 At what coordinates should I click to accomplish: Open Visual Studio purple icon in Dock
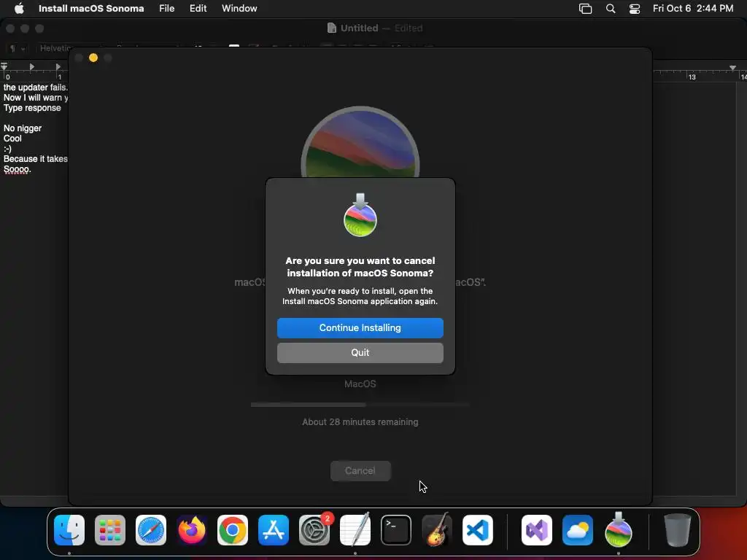(537, 530)
